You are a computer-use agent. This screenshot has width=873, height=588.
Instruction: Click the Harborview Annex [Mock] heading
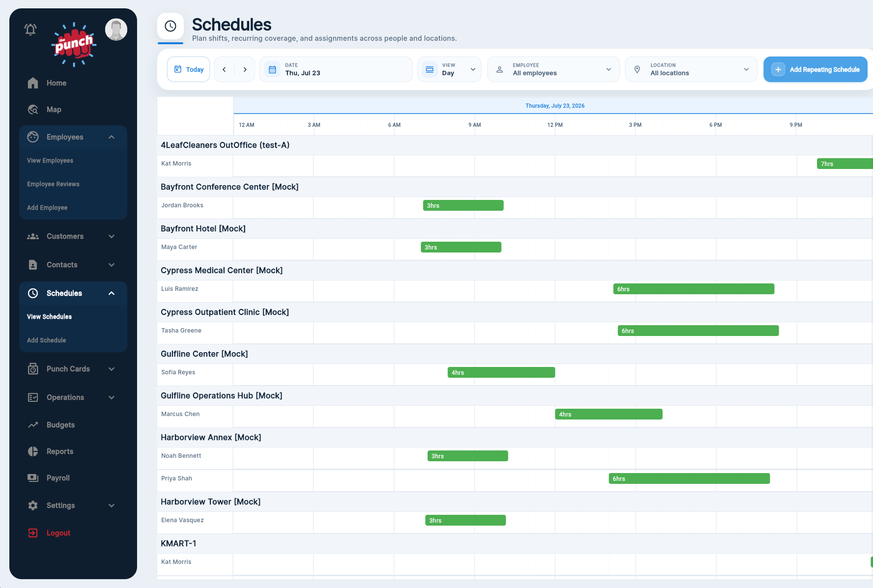[x=211, y=438]
